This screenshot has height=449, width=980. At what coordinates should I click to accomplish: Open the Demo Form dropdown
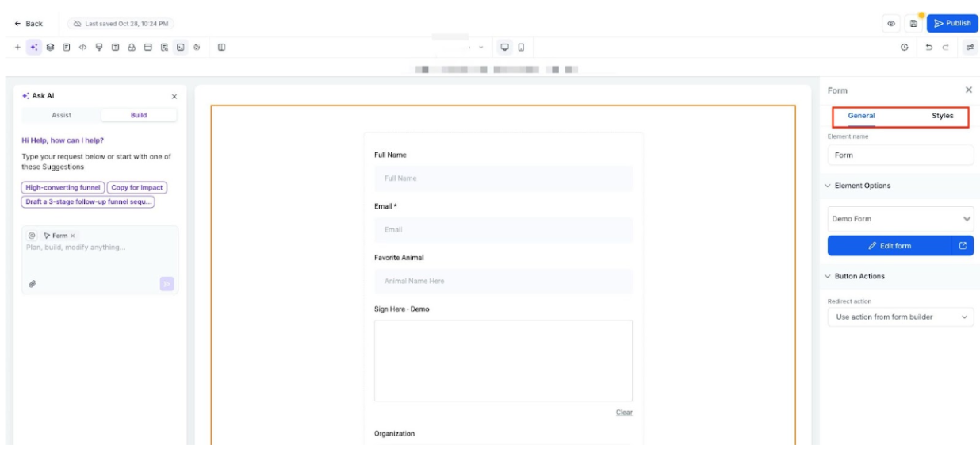[900, 218]
